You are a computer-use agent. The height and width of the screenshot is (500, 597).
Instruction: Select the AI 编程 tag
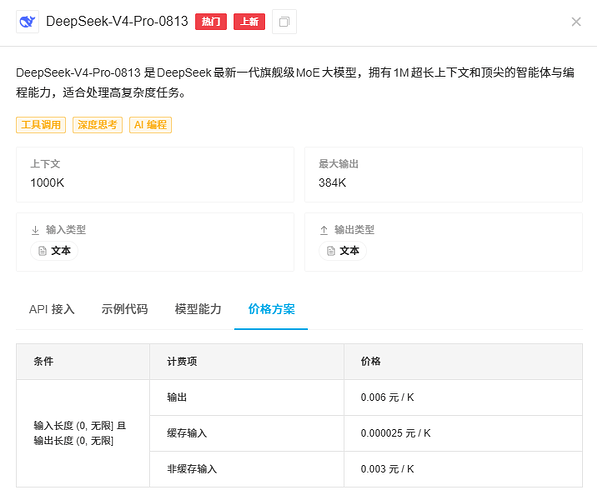pyautogui.click(x=150, y=125)
